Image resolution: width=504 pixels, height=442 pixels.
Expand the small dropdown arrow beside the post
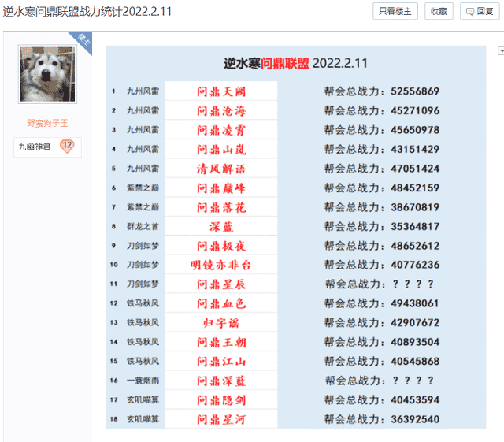pos(500,51)
